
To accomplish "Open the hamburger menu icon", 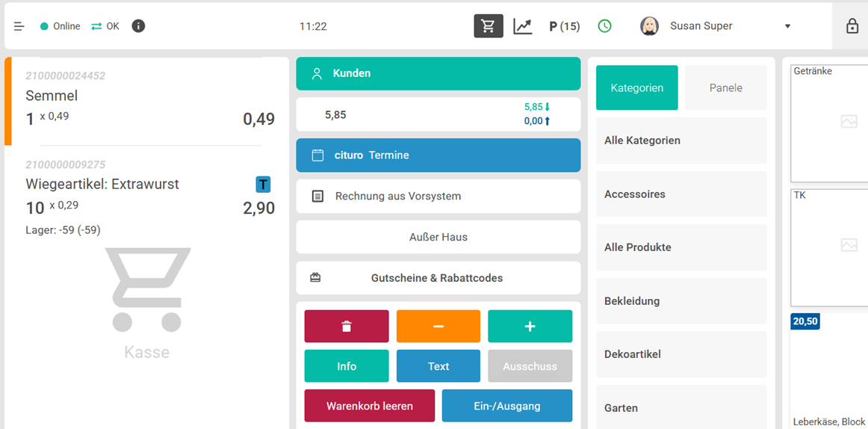I will [19, 26].
